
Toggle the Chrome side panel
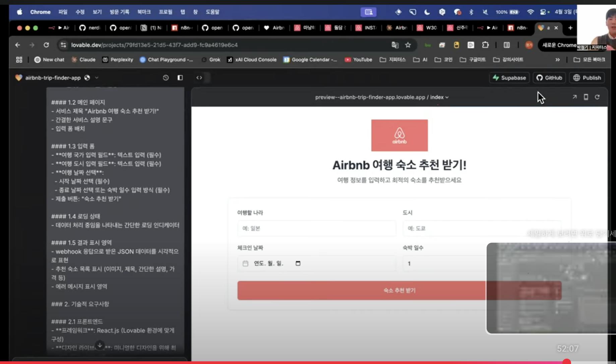[x=507, y=45]
